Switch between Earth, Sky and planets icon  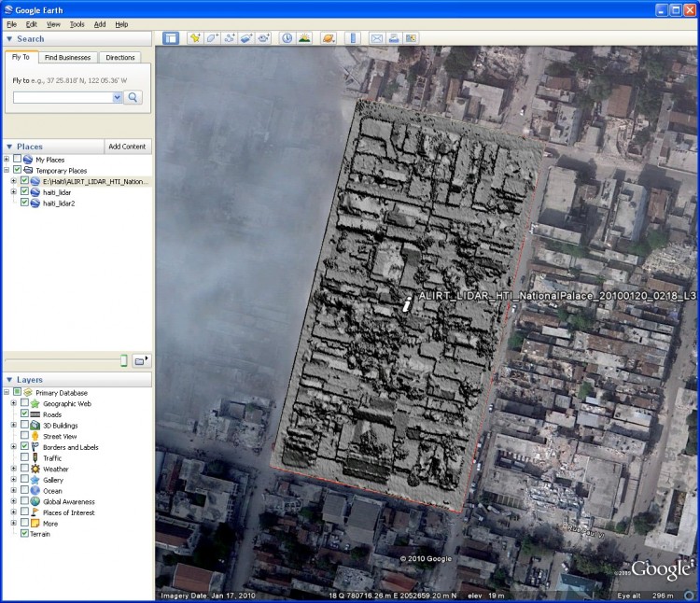[329, 38]
